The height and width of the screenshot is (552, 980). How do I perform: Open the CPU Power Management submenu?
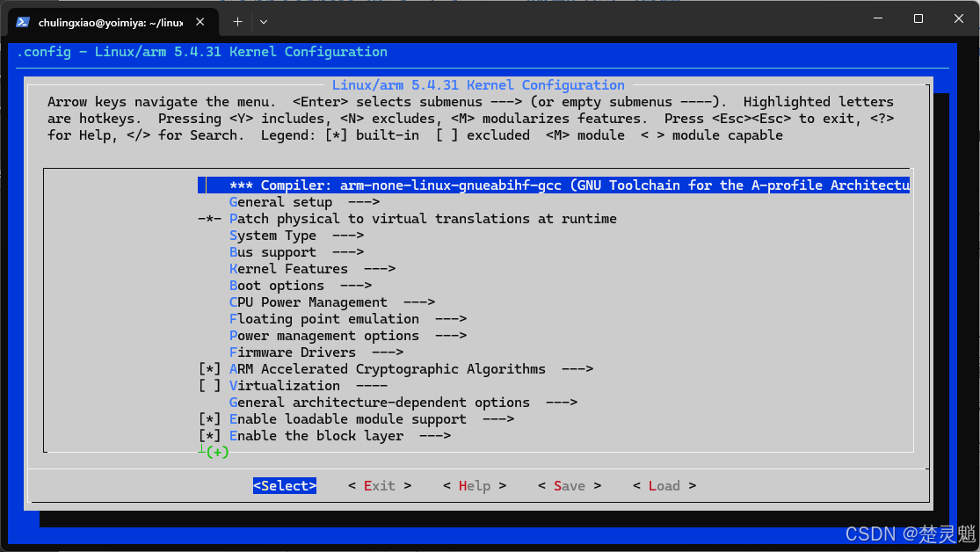point(332,302)
